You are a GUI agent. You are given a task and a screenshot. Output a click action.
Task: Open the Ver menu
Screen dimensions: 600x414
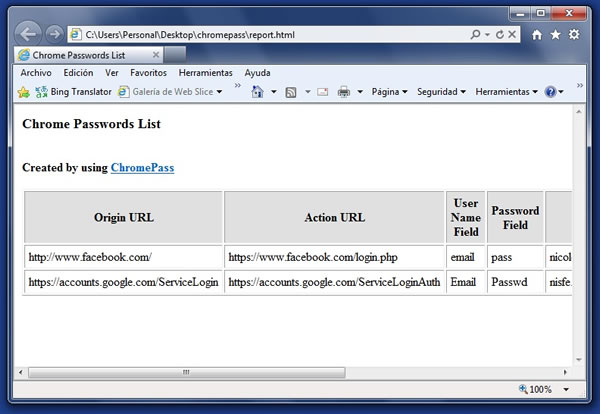pos(111,73)
